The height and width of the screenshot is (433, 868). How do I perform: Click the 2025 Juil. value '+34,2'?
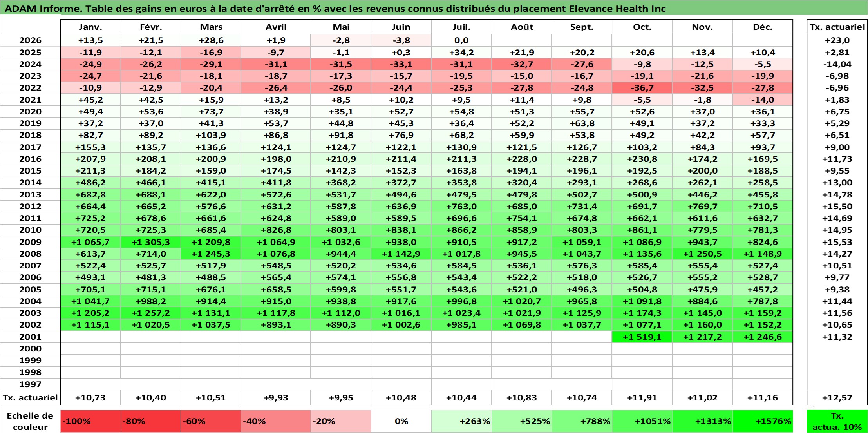pyautogui.click(x=461, y=53)
